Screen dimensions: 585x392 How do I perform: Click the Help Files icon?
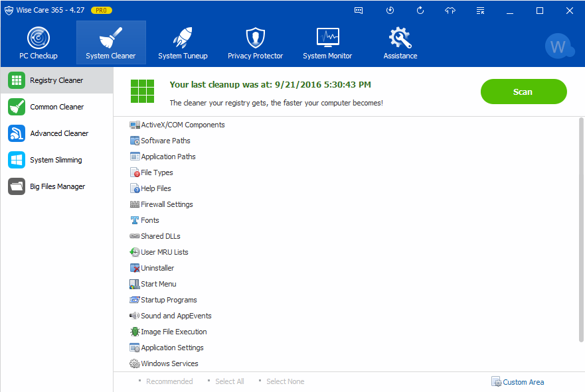coord(135,188)
